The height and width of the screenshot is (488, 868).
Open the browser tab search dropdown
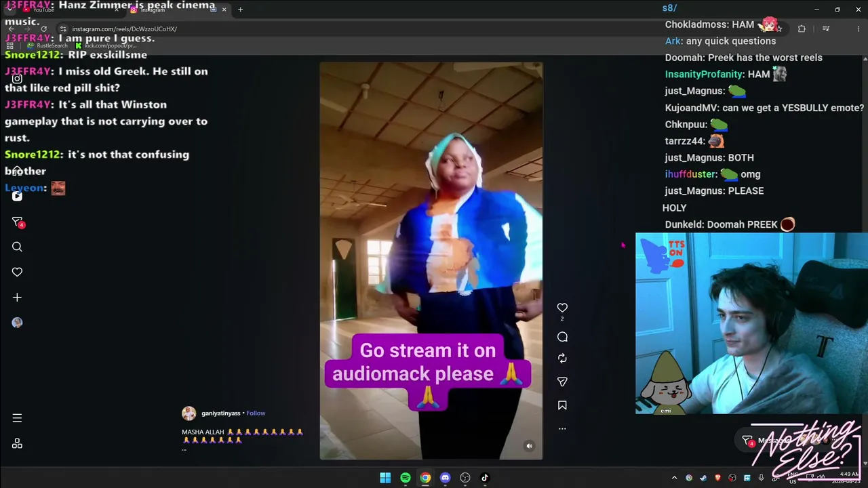point(9,9)
